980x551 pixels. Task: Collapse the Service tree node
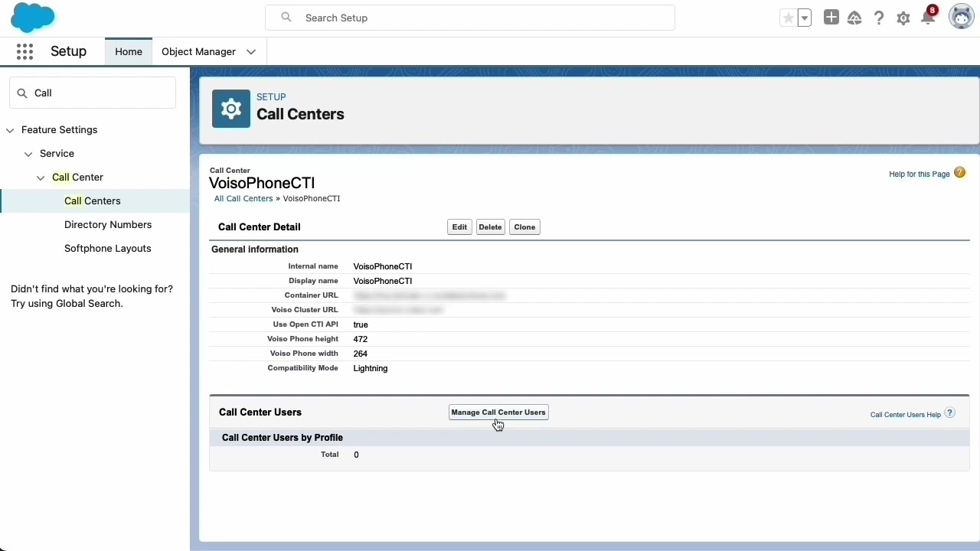coord(28,154)
